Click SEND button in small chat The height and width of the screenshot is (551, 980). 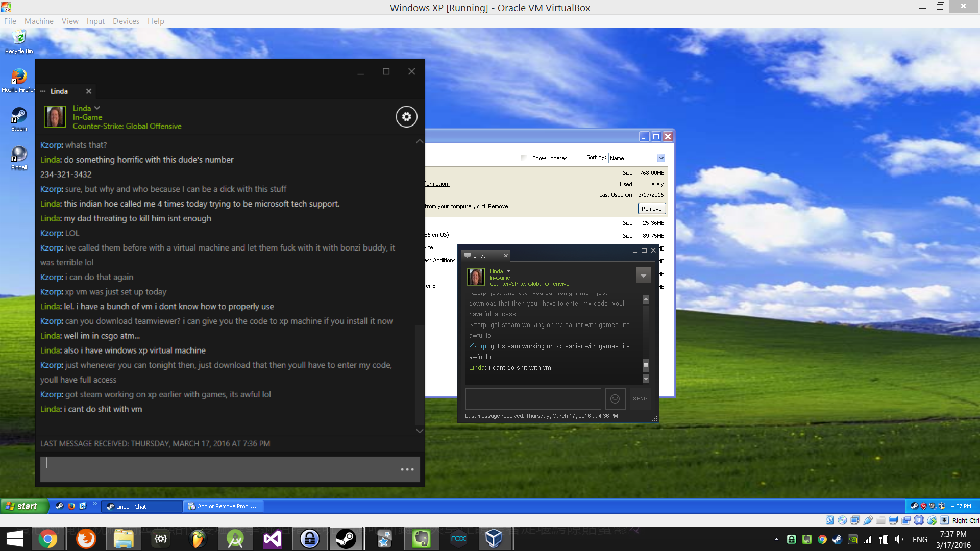(640, 399)
